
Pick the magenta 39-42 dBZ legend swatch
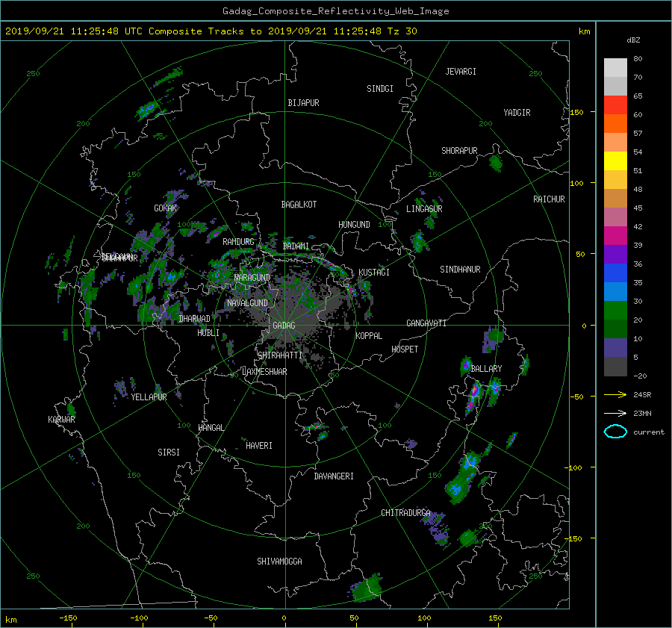coord(615,235)
